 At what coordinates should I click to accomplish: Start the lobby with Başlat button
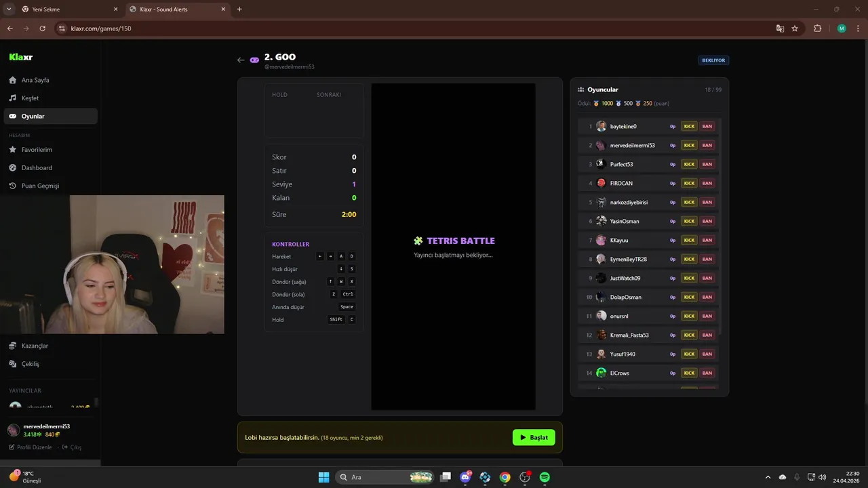534,438
